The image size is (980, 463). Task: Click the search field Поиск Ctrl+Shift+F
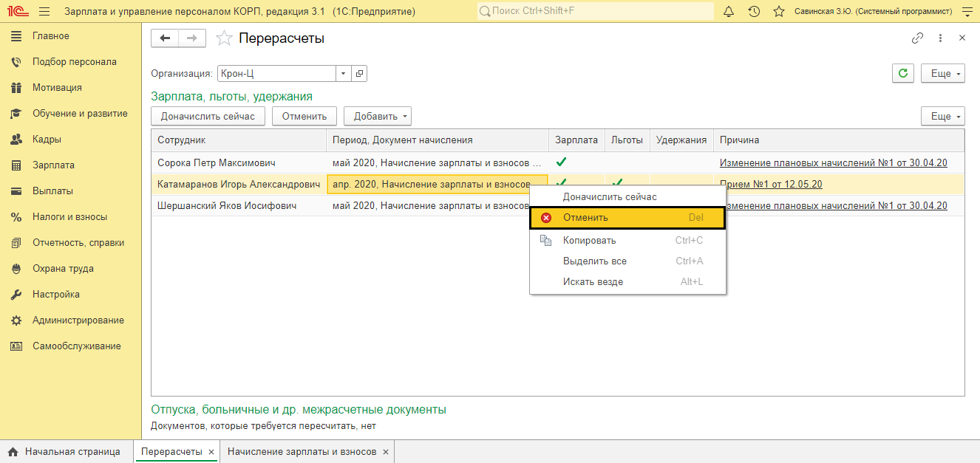tap(595, 12)
